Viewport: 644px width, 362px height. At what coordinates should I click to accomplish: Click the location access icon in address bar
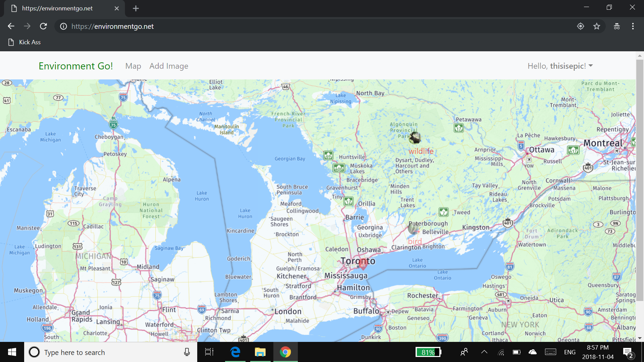click(581, 26)
